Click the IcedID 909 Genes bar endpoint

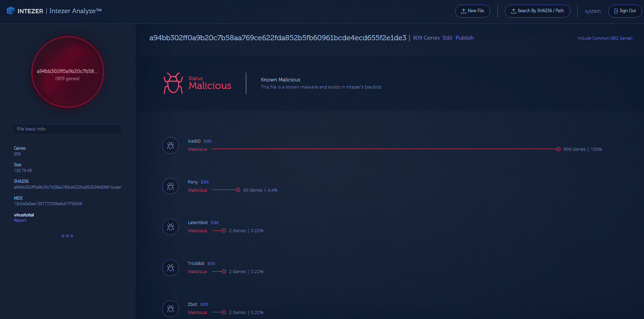pyautogui.click(x=558, y=149)
